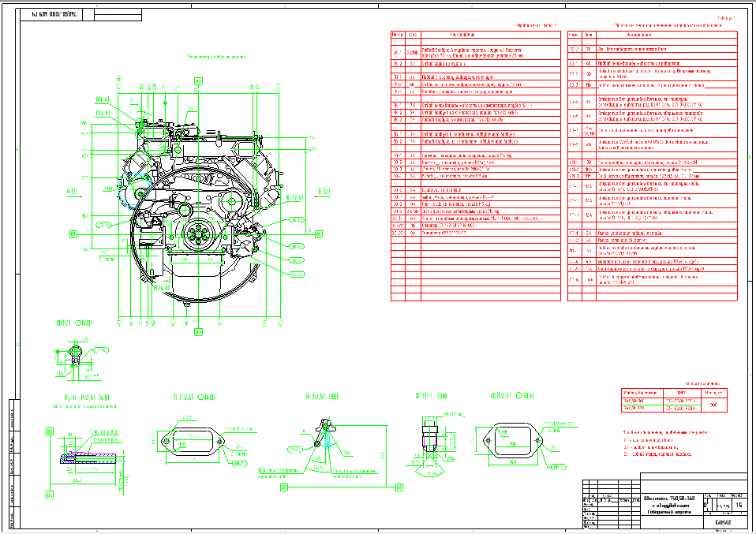The image size is (756, 534).
Task: Click the КАМАЗ label in title block
Action: click(723, 523)
